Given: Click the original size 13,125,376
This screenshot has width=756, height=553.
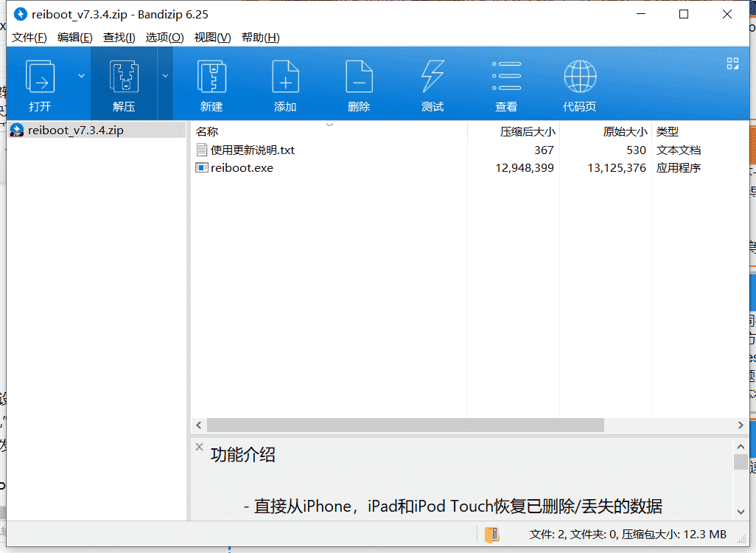Looking at the screenshot, I should pos(617,168).
